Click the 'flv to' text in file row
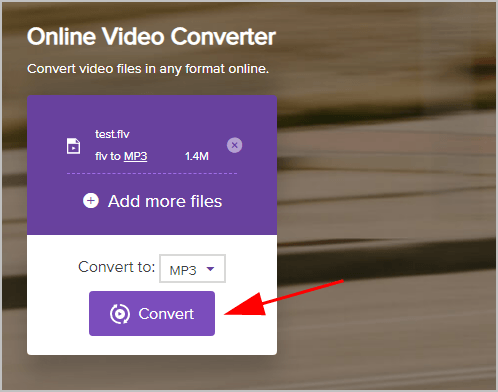 [x=108, y=156]
